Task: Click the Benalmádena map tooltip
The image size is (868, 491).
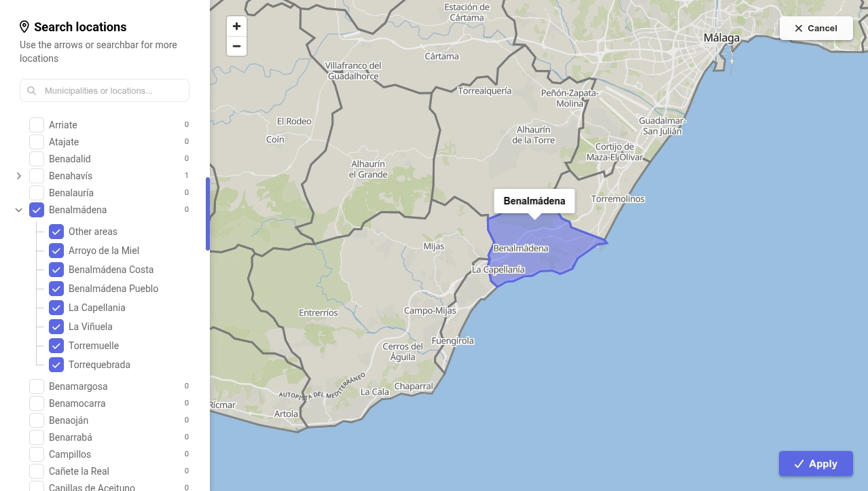Action: (x=535, y=201)
